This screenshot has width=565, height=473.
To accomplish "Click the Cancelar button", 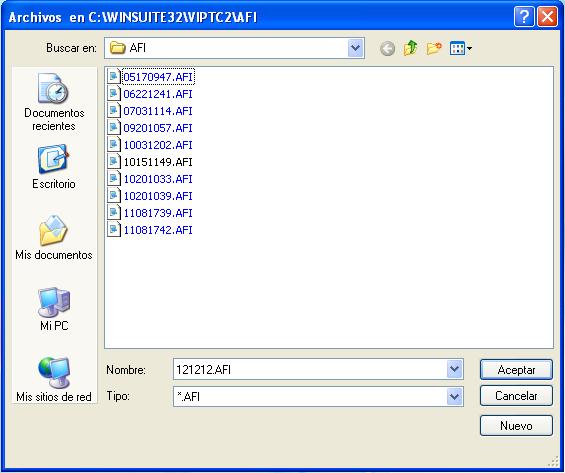I will click(x=516, y=396).
